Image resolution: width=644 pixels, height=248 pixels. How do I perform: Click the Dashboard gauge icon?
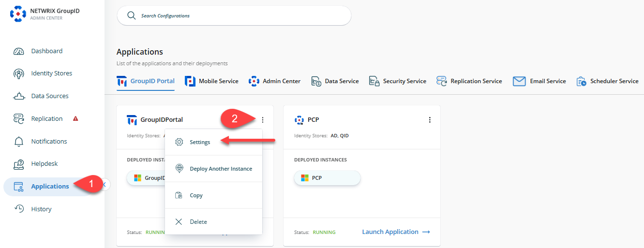(x=19, y=51)
